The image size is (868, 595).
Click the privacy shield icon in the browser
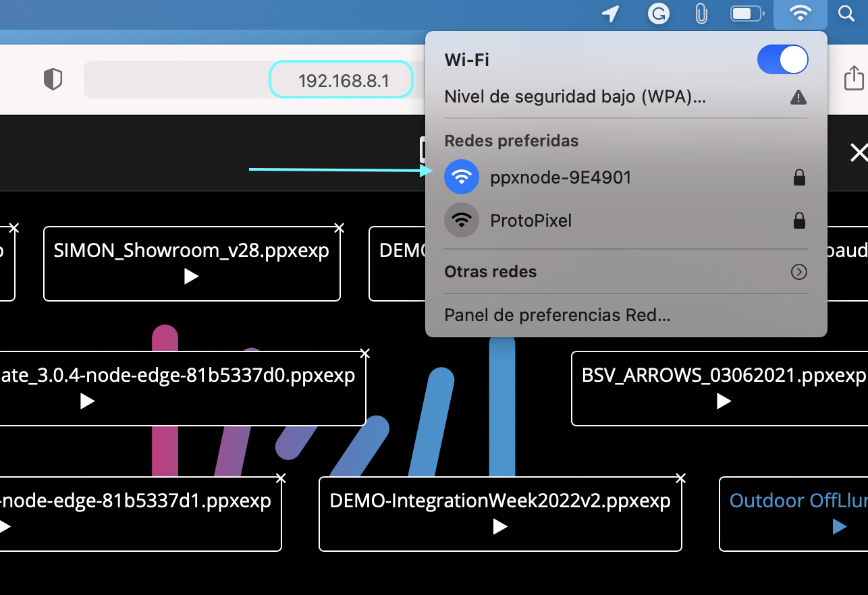pyautogui.click(x=53, y=78)
